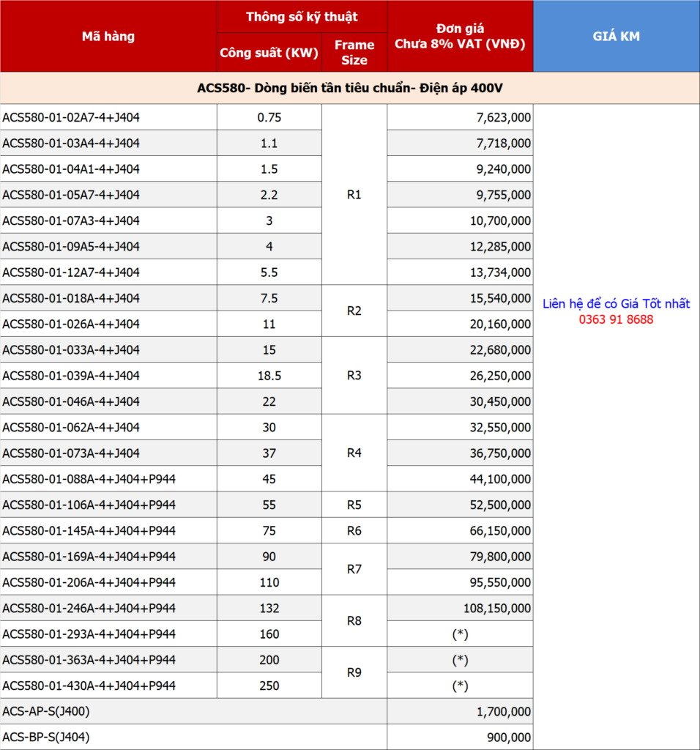
Task: Click 'Liên hệ để có Giá Tốt nhất' text
Action: coord(616,304)
